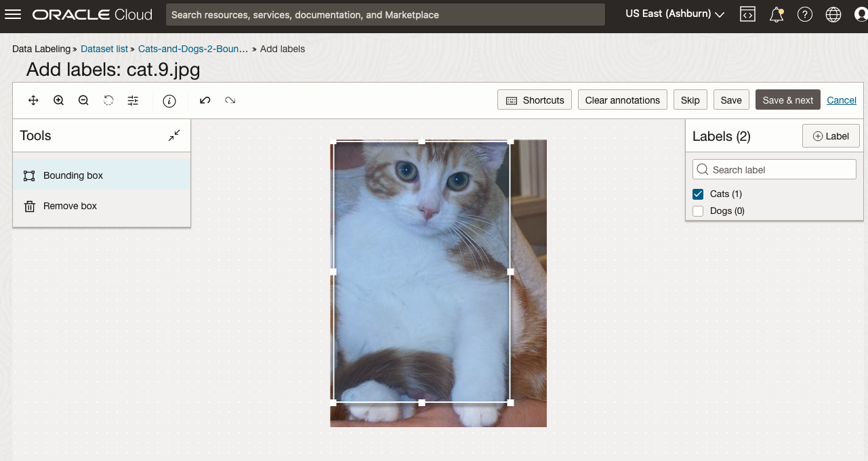868x461 pixels.
Task: Click the reset view icon
Action: tap(108, 100)
